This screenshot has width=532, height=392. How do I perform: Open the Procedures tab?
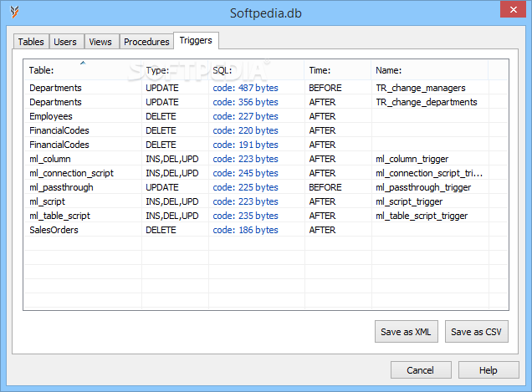pos(146,42)
